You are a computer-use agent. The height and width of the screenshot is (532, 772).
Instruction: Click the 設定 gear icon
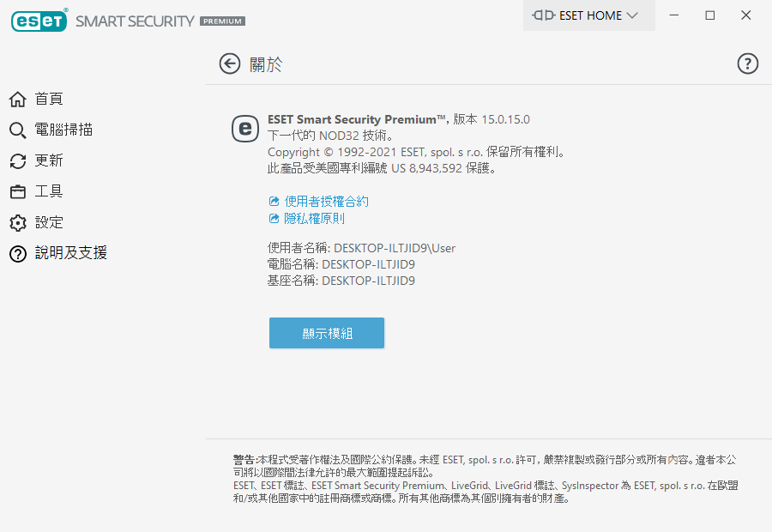click(x=18, y=223)
